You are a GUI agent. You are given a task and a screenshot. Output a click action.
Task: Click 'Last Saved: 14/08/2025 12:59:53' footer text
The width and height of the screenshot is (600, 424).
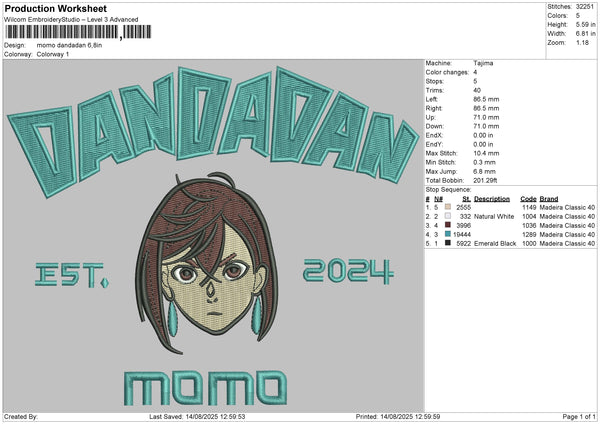tap(197, 417)
